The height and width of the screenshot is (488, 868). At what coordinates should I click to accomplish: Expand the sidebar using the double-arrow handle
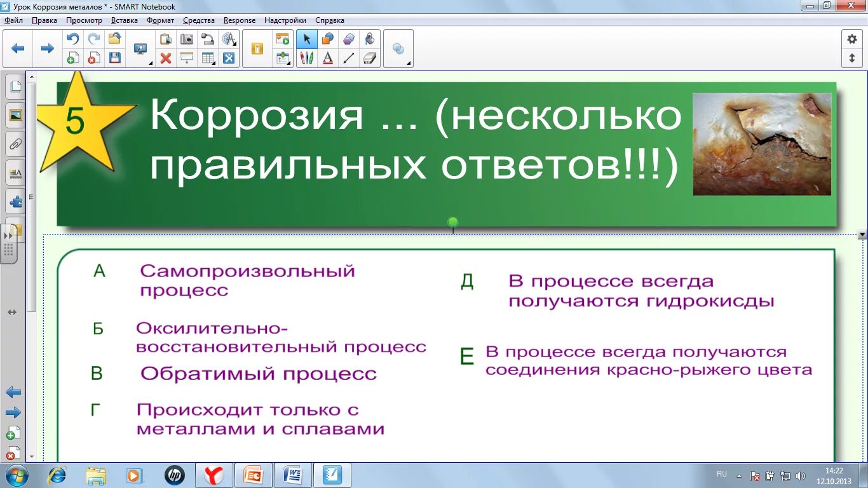8,243
